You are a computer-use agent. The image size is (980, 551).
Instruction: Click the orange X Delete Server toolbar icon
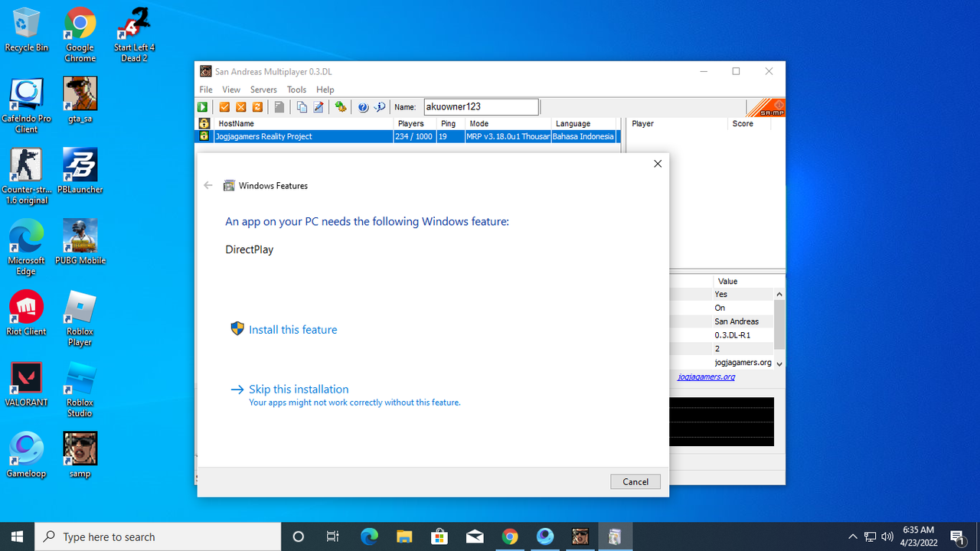point(241,108)
